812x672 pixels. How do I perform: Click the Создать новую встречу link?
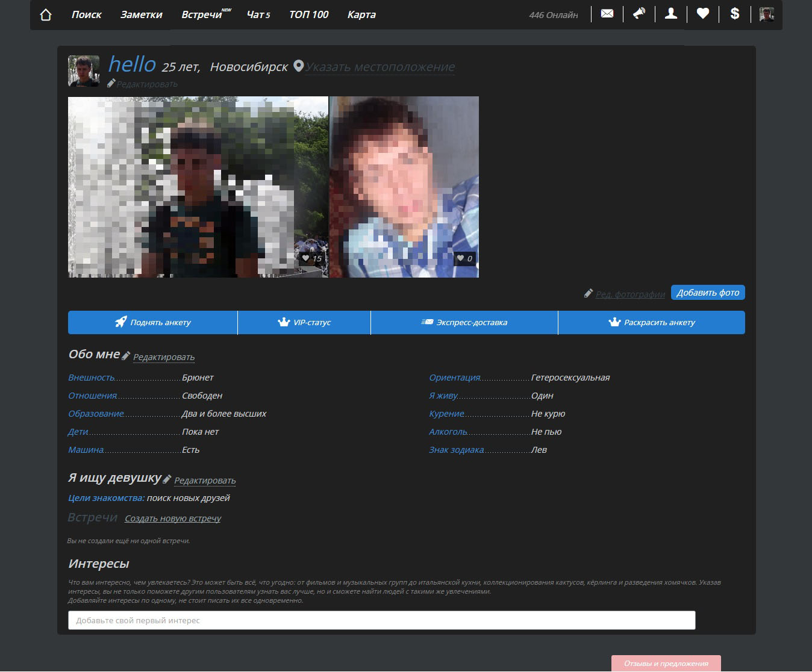click(173, 518)
